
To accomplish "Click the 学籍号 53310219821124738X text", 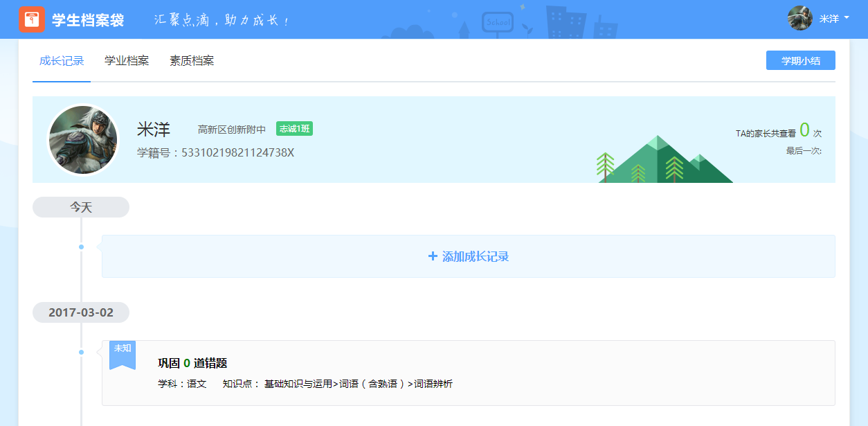I will pyautogui.click(x=216, y=152).
